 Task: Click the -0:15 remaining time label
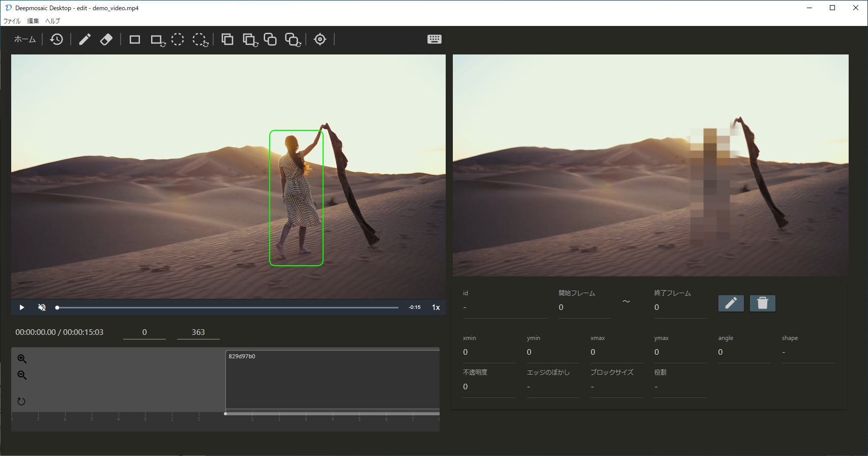point(415,307)
